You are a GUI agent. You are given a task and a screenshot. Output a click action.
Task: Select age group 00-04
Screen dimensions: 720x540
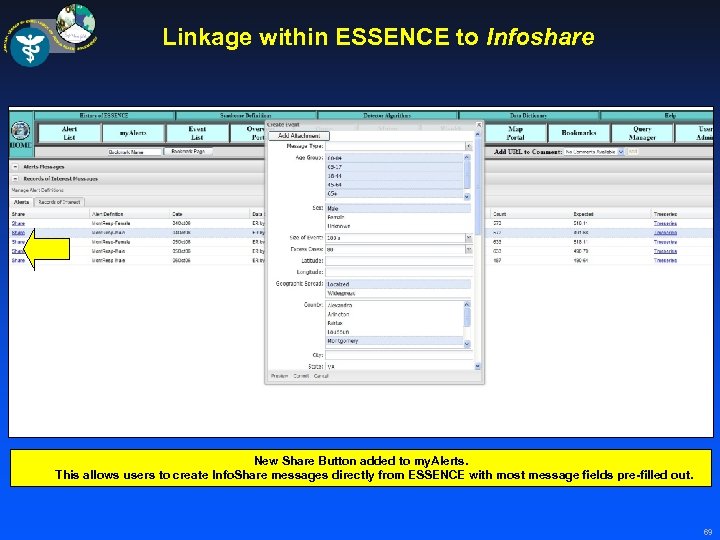tap(394, 158)
